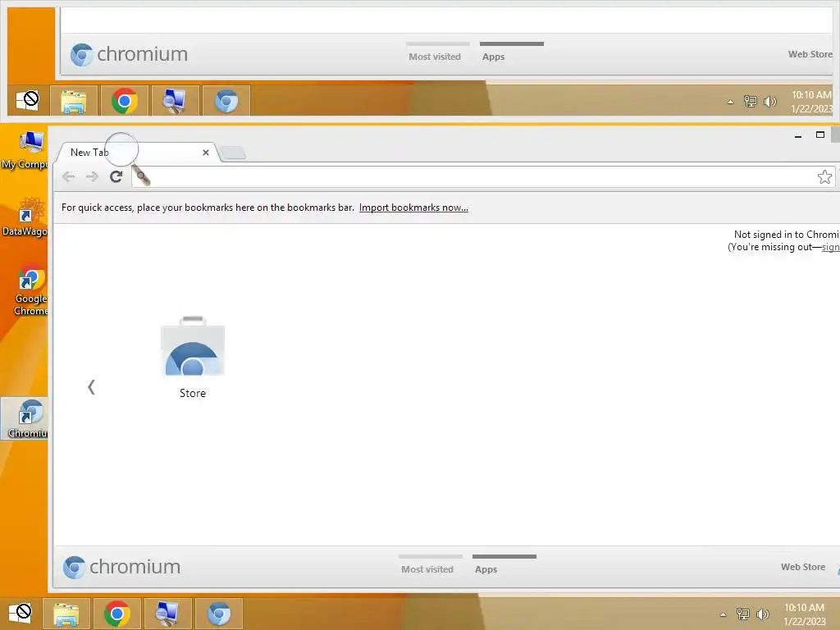840x630 pixels.
Task: Select the DataWagon desktop shortcut
Action: point(24,217)
